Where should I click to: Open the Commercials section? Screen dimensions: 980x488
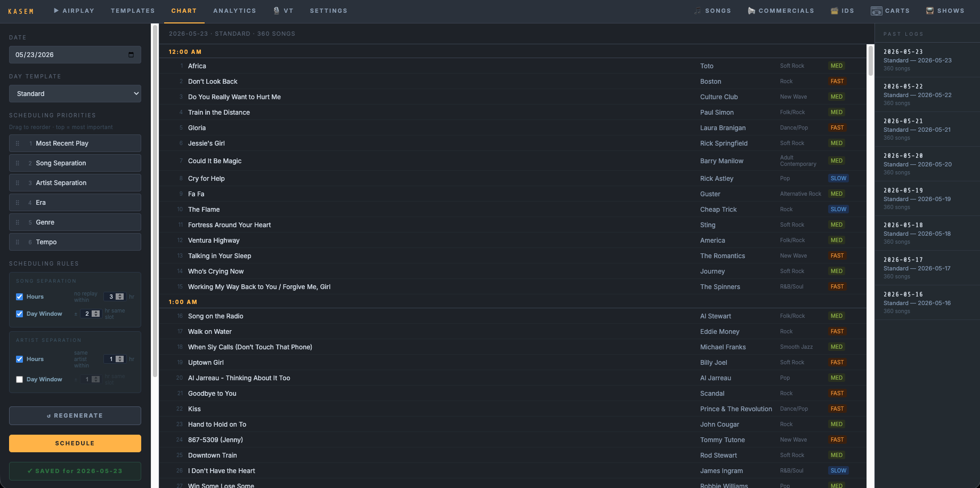781,11
